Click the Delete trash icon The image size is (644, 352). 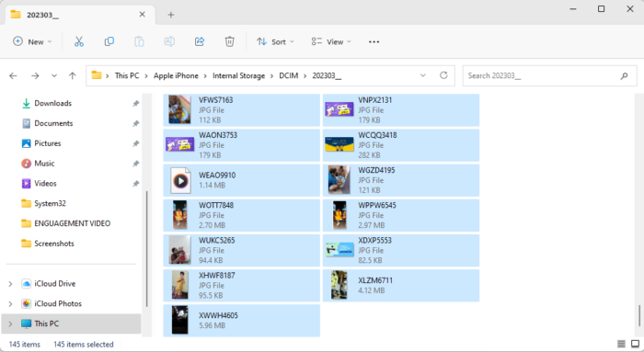point(230,41)
